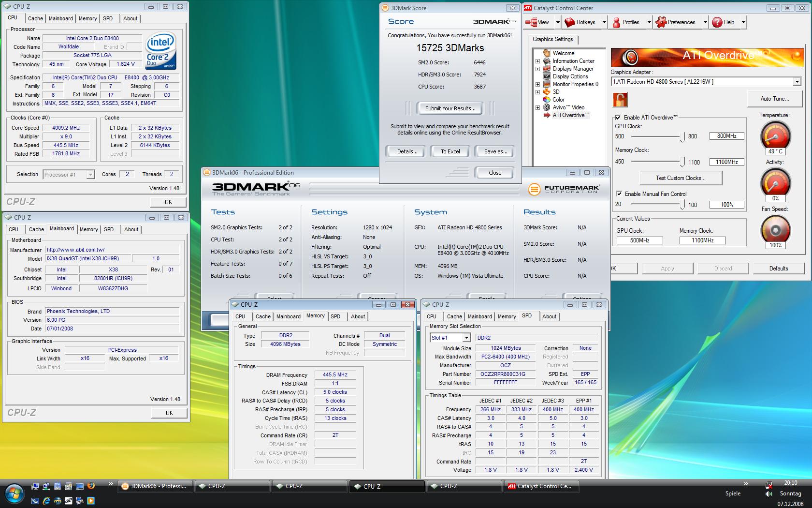Open View menu dropdown arrow in Catalyst
This screenshot has width=812, height=508.
pyautogui.click(x=557, y=22)
